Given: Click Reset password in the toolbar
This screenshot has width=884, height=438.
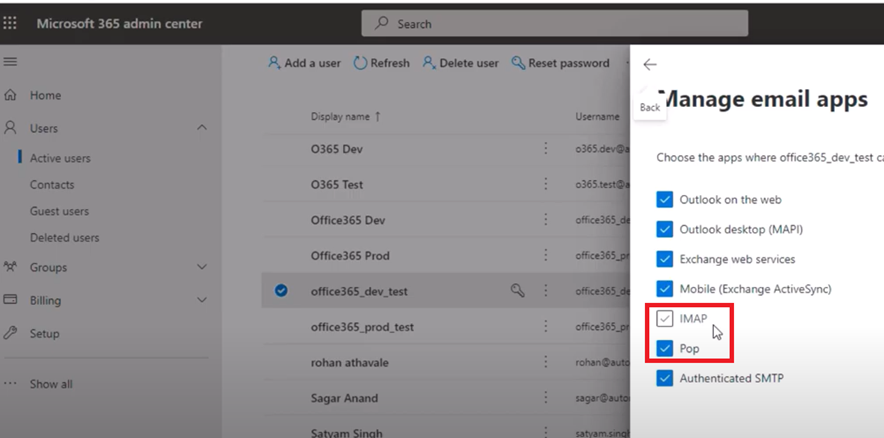Looking at the screenshot, I should point(560,63).
